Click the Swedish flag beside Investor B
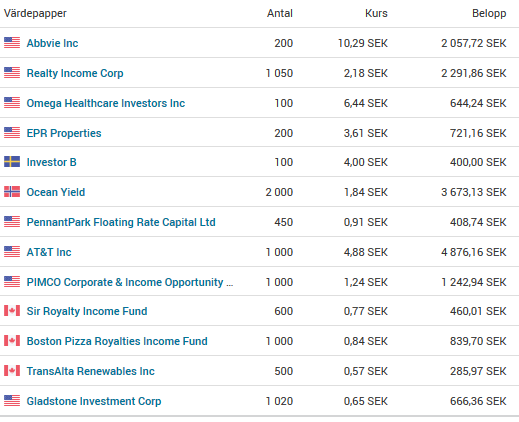Screen dimensions: 519x422 [12, 162]
